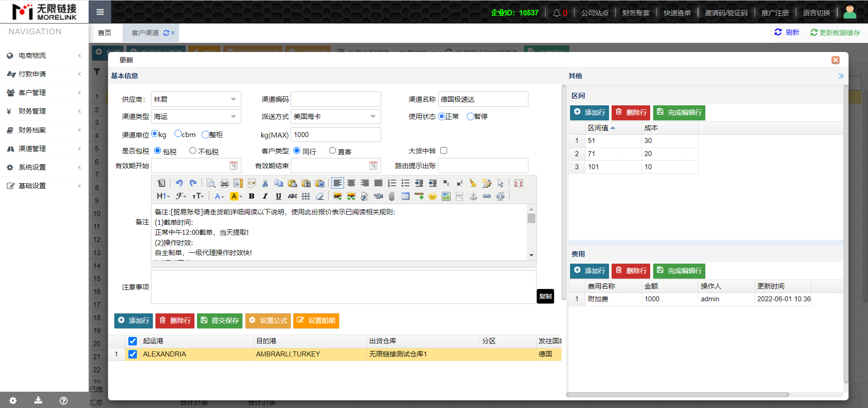Click the 设置公式 button
This screenshot has width=868, height=408.
pos(269,321)
